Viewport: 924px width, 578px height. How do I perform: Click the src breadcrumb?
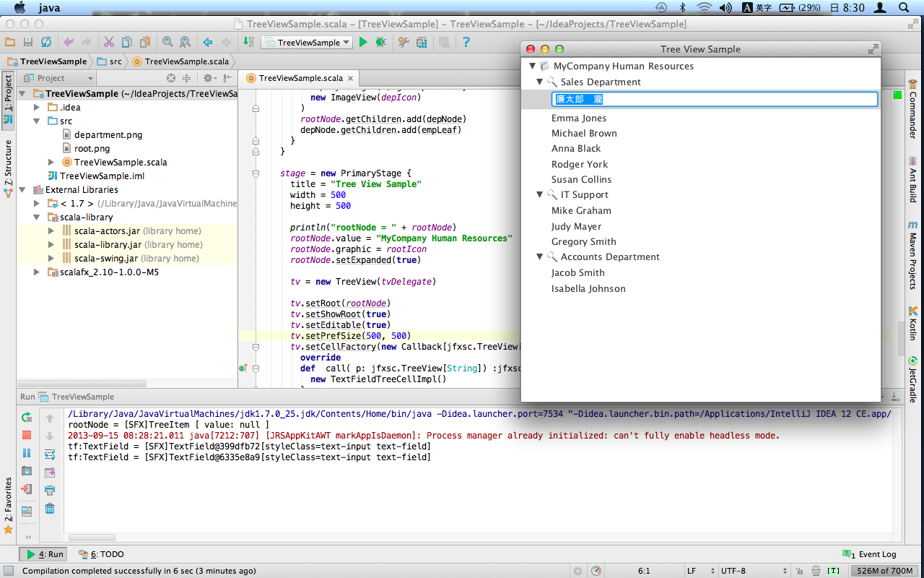click(x=110, y=61)
